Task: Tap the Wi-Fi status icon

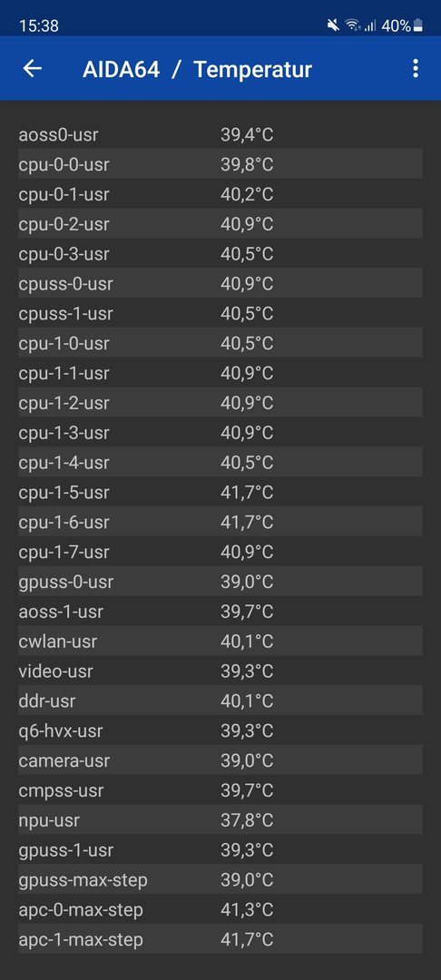Action: click(x=353, y=25)
